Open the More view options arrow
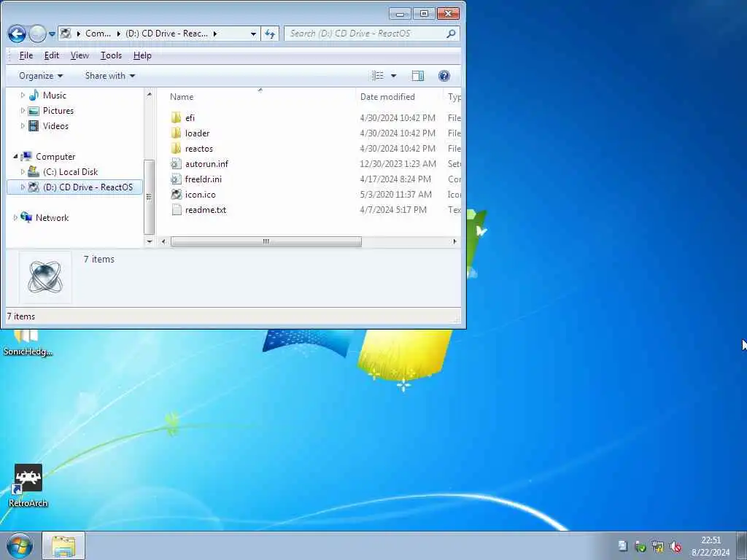The height and width of the screenshot is (560, 747). [393, 76]
